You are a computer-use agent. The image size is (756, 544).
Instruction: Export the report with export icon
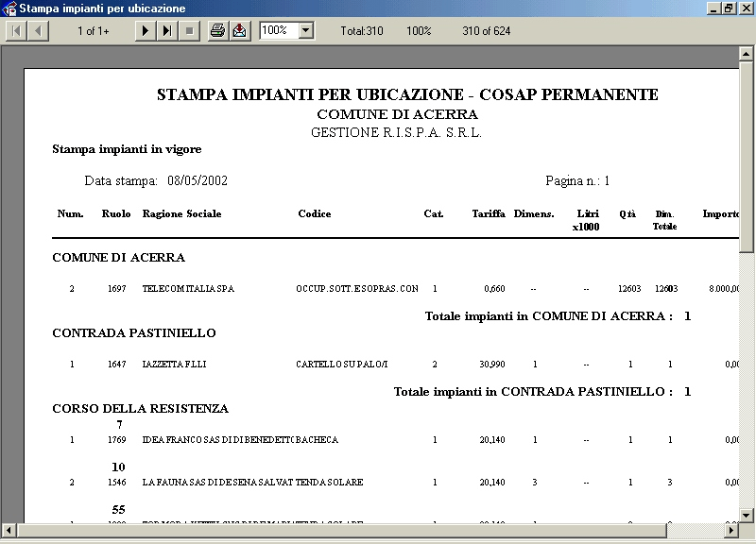coord(240,31)
